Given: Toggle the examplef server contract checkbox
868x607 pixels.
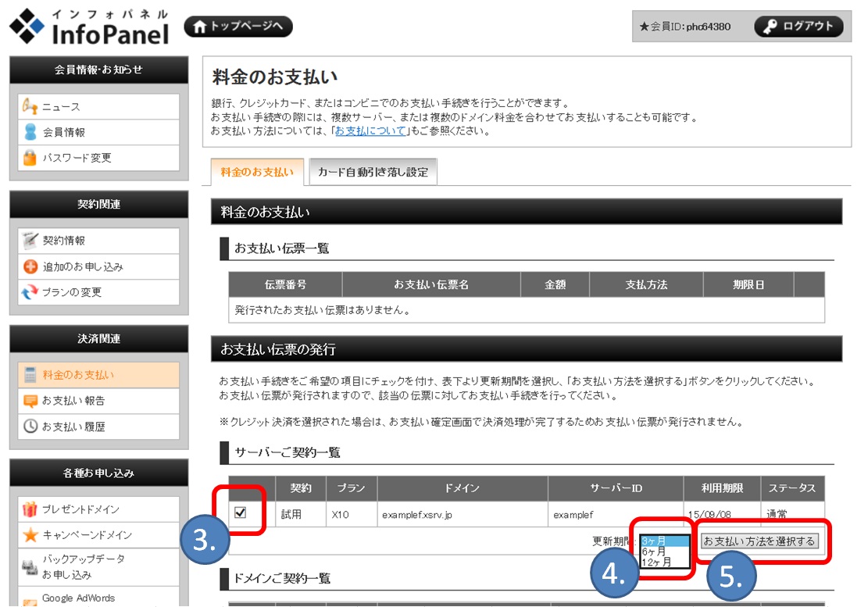Looking at the screenshot, I should (241, 513).
